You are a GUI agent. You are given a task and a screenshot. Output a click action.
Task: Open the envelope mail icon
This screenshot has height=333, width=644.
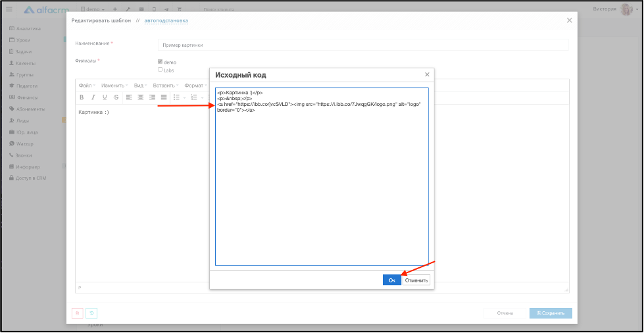[x=141, y=9]
